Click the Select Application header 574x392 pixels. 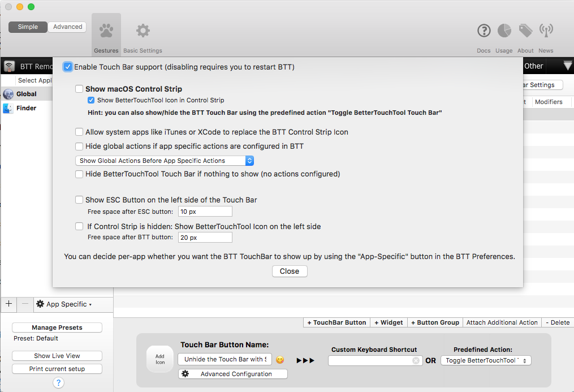34,80
